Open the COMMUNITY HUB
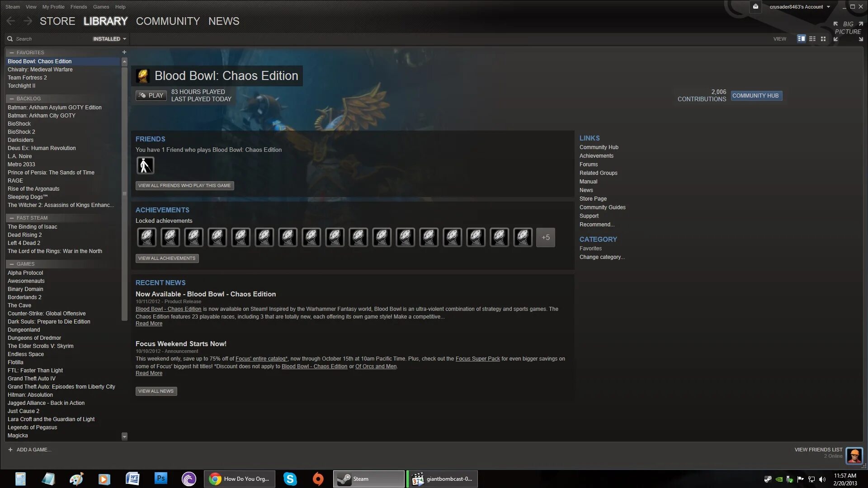868x488 pixels. (x=756, y=96)
